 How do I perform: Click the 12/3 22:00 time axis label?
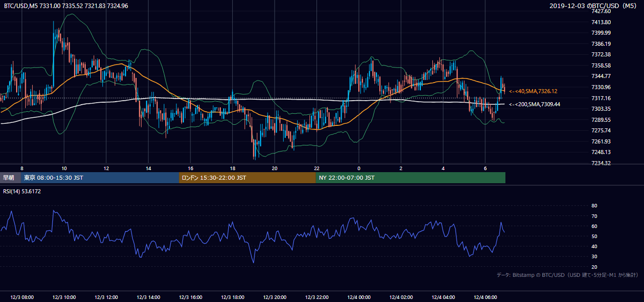pos(316,297)
